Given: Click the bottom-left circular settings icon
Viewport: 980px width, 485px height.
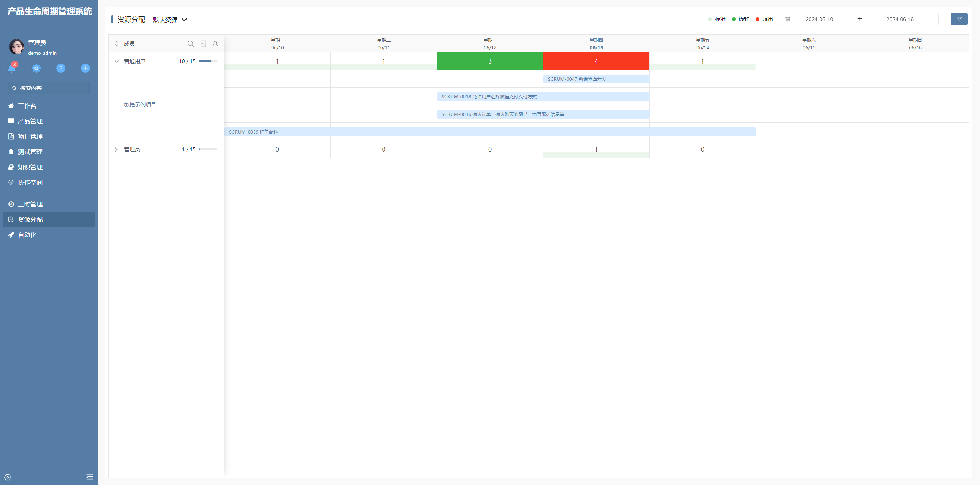Looking at the screenshot, I should (8, 477).
